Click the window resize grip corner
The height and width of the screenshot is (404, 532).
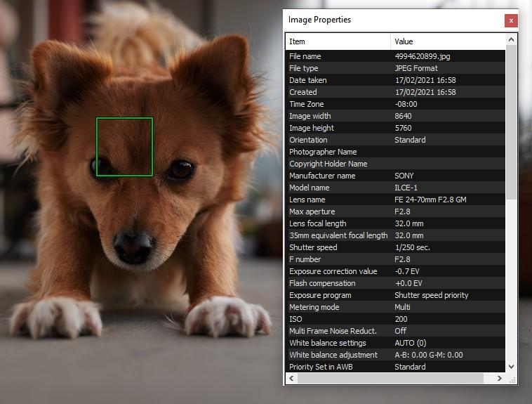click(x=512, y=380)
